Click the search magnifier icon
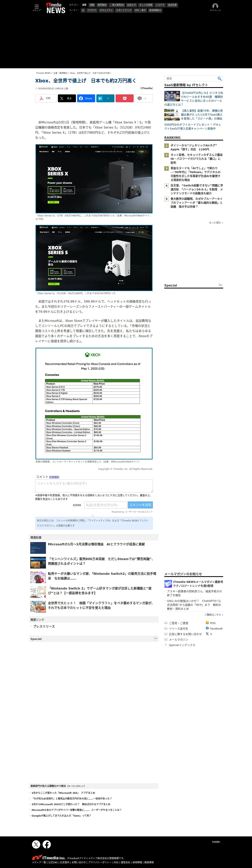 click(219, 78)
